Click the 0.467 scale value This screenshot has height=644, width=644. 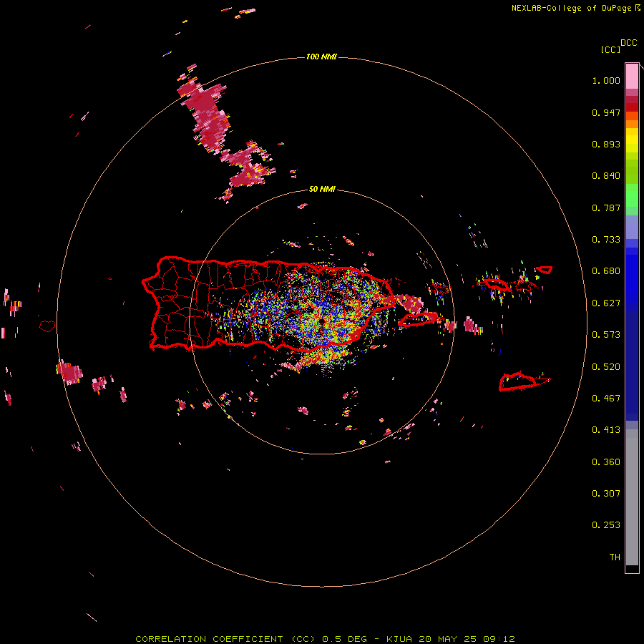click(x=606, y=399)
